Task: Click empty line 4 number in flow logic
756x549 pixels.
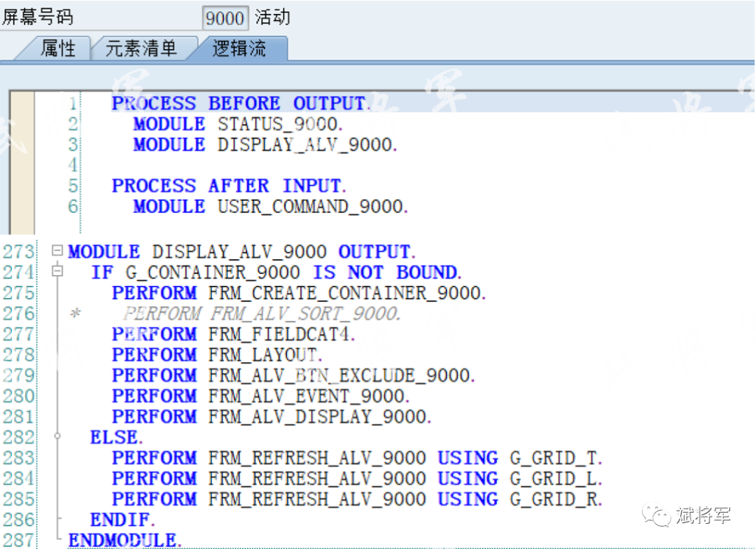Action: pos(72,165)
